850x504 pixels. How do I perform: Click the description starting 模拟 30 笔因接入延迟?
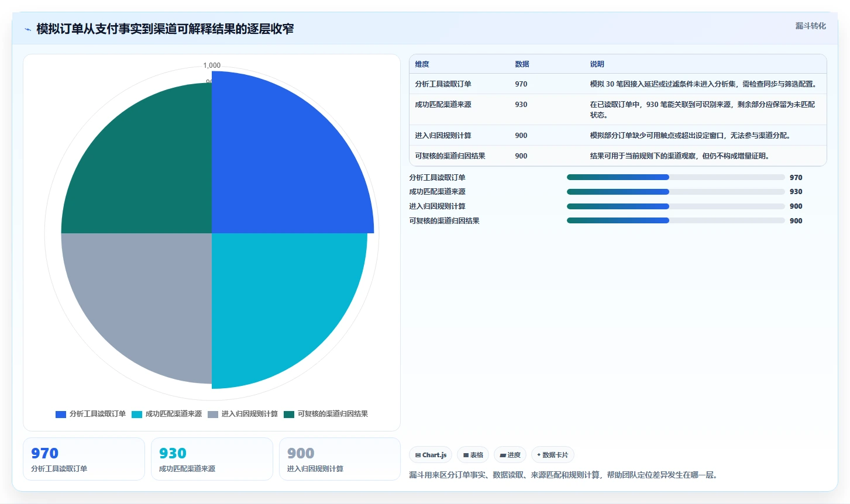point(703,84)
